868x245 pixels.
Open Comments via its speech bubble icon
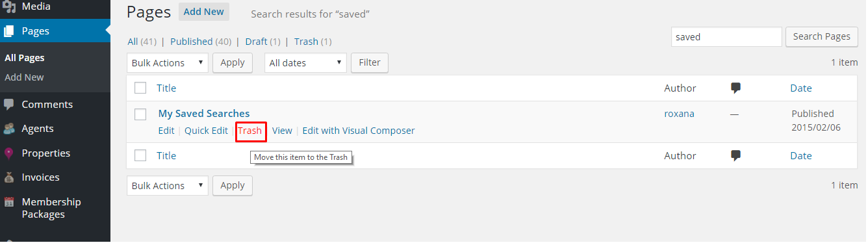pos(9,105)
